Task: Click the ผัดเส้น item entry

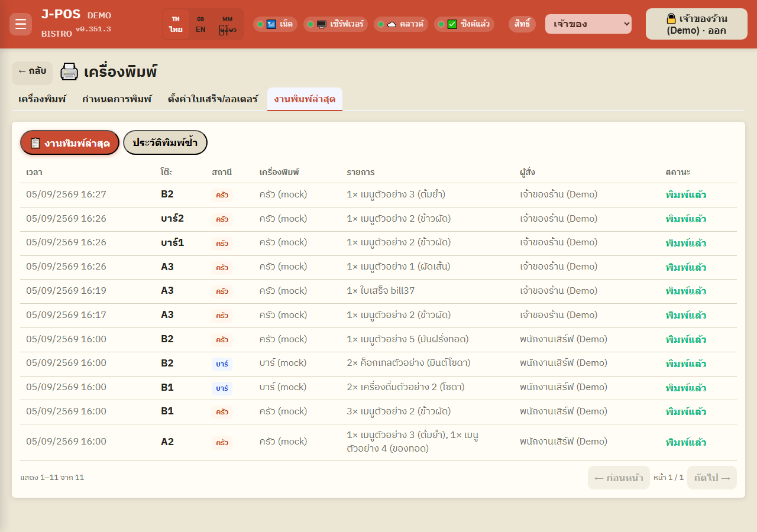Action: pyautogui.click(x=399, y=267)
